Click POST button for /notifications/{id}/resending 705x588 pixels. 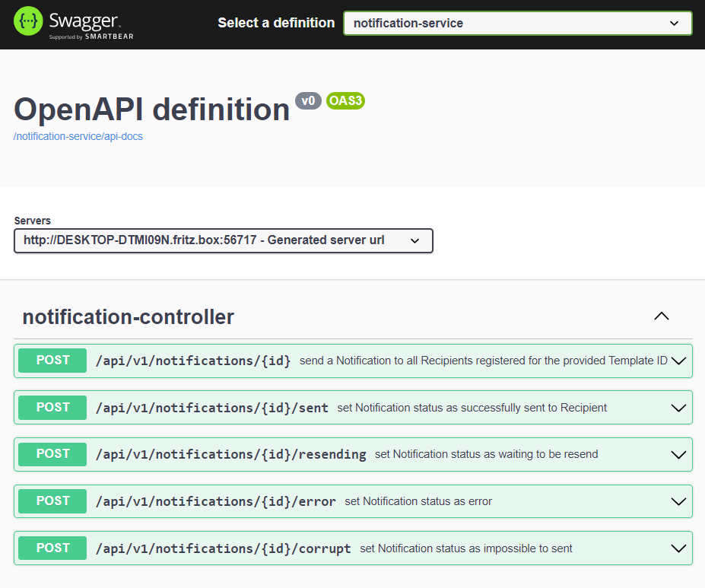(x=52, y=454)
